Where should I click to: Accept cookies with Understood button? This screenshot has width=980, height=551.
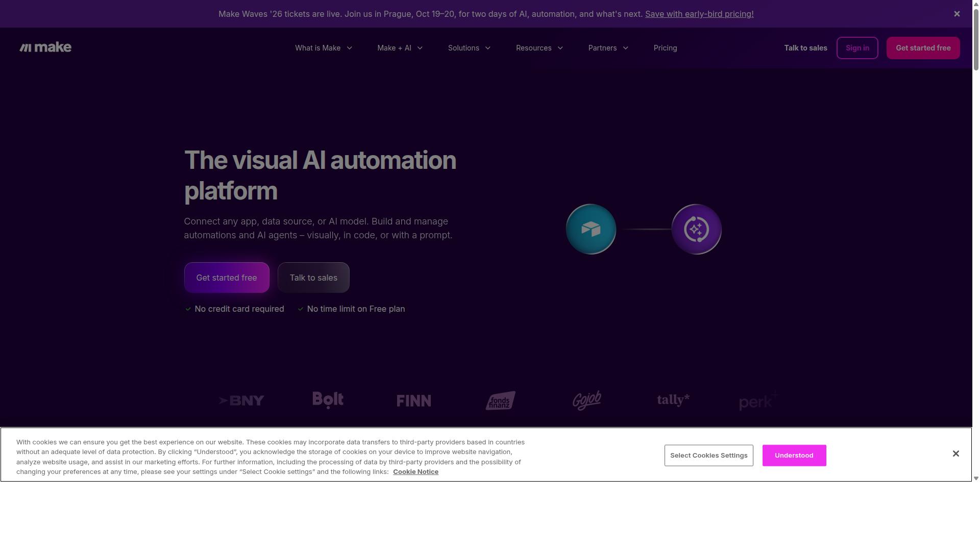(794, 456)
